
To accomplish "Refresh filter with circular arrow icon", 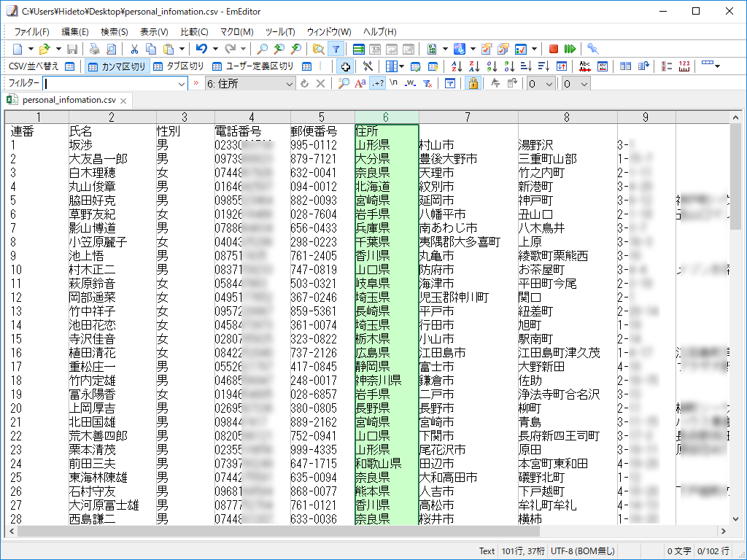I will (x=304, y=84).
